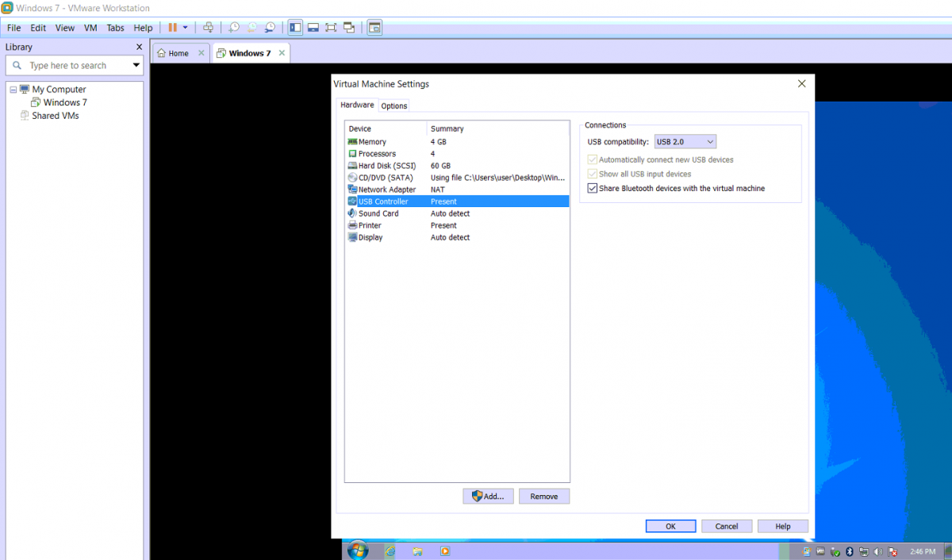Open the File menu
952x560 pixels.
(x=13, y=28)
